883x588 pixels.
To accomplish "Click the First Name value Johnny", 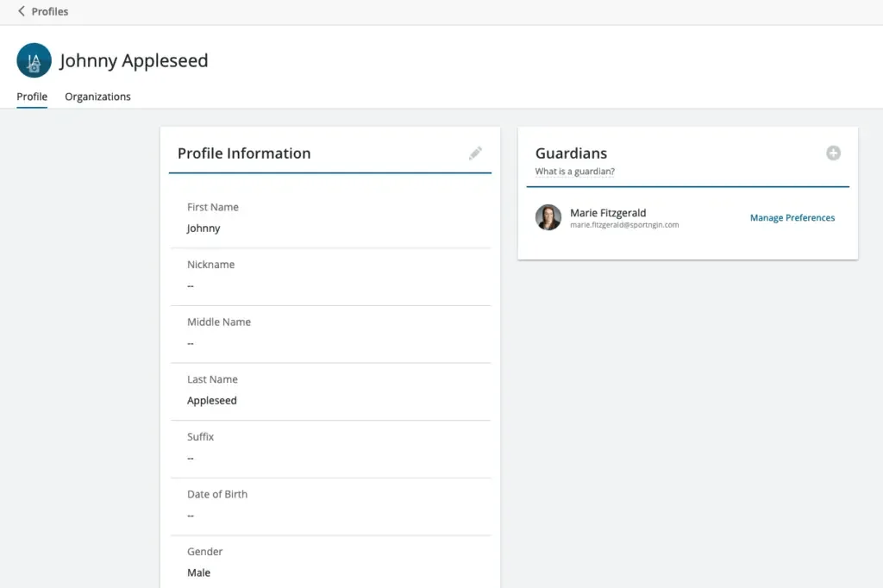I will [204, 228].
